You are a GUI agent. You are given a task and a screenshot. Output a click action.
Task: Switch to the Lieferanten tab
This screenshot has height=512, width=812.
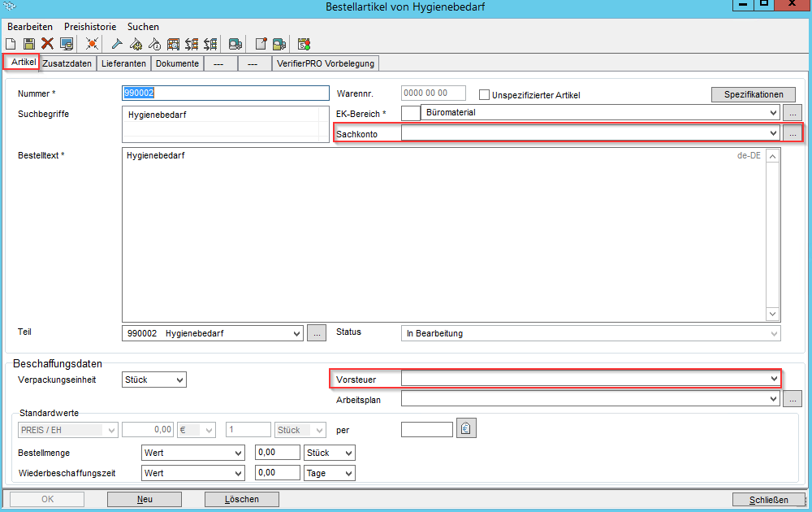pyautogui.click(x=123, y=63)
